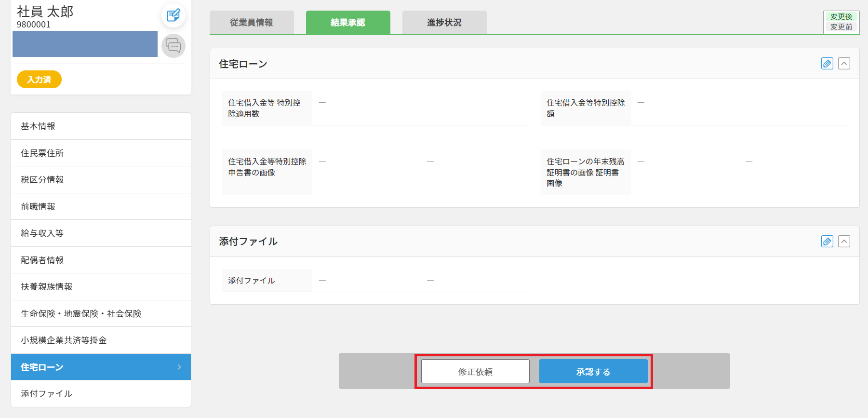The image size is (868, 418).
Task: Open the chat comment icon
Action: (174, 46)
